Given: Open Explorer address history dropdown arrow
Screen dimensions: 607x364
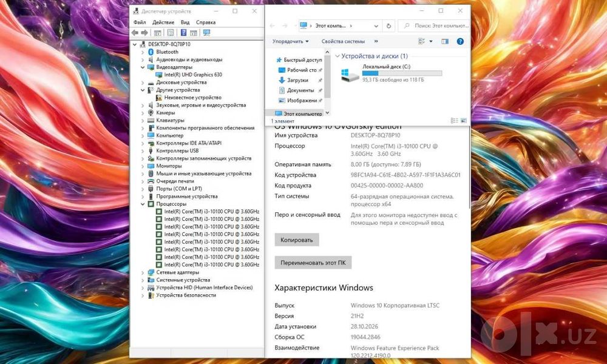Looking at the screenshot, I should (376, 26).
